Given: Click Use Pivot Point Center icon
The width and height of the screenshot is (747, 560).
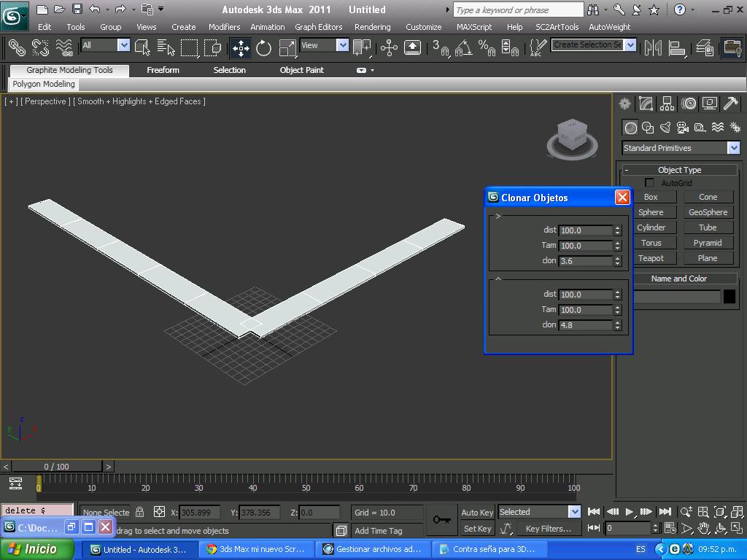Looking at the screenshot, I should [x=362, y=47].
